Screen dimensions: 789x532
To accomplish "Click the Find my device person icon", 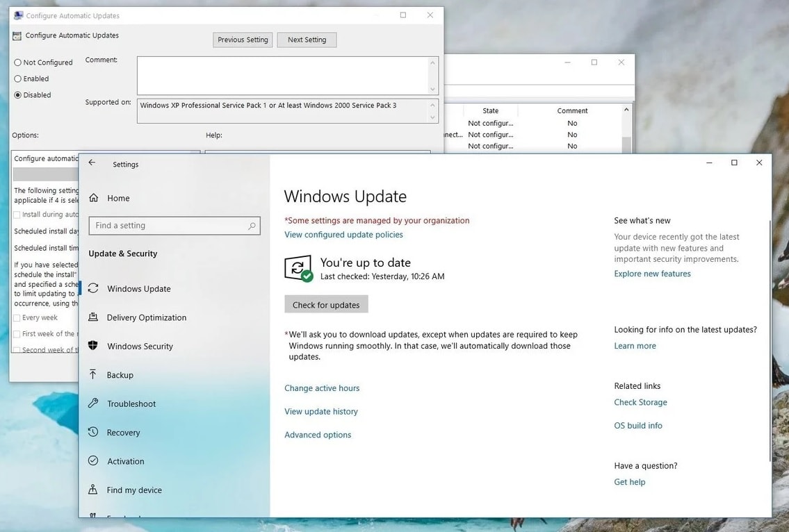I will pos(93,489).
